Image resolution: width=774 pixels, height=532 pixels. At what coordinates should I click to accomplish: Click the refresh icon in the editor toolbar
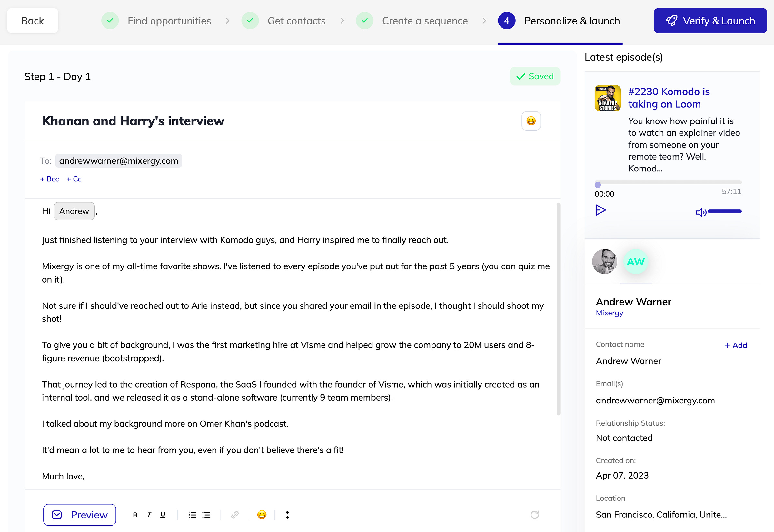click(x=534, y=515)
